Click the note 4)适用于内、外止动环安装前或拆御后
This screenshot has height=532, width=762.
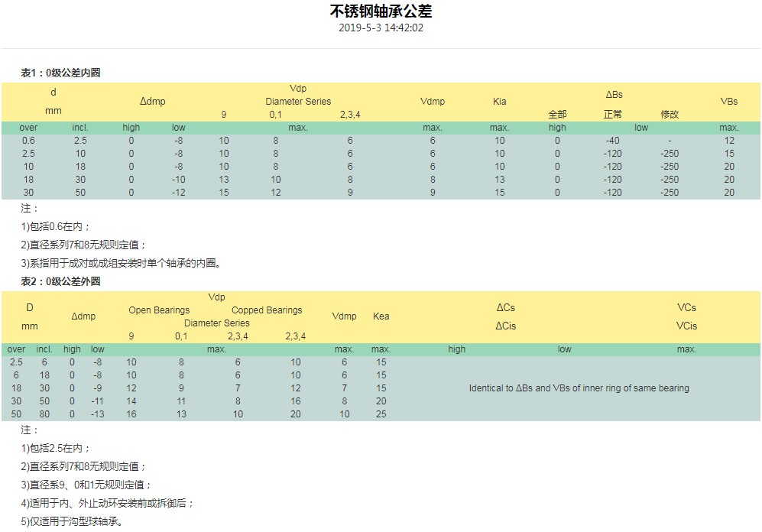tap(108, 504)
